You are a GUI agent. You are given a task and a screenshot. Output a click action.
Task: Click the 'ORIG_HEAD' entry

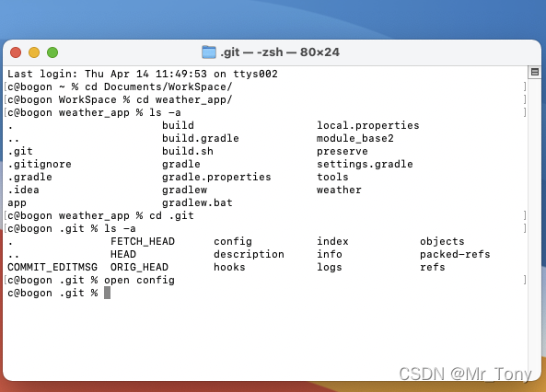[x=139, y=267]
